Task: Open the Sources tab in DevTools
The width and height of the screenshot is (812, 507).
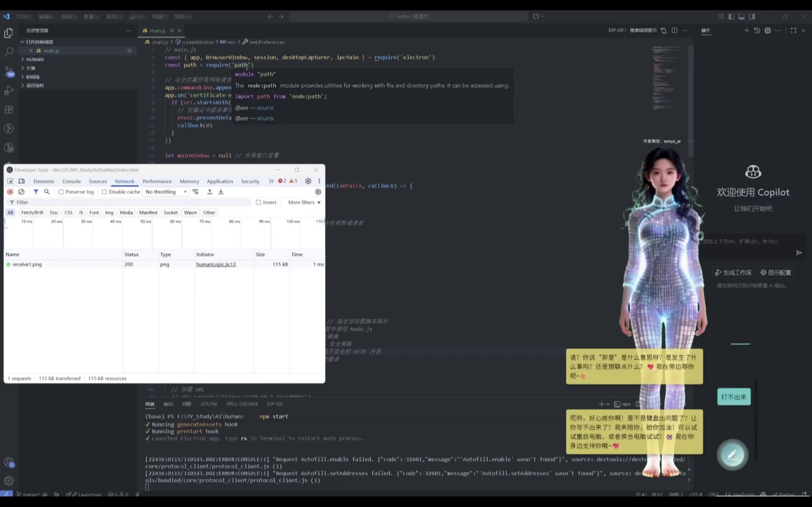Action: [x=98, y=181]
